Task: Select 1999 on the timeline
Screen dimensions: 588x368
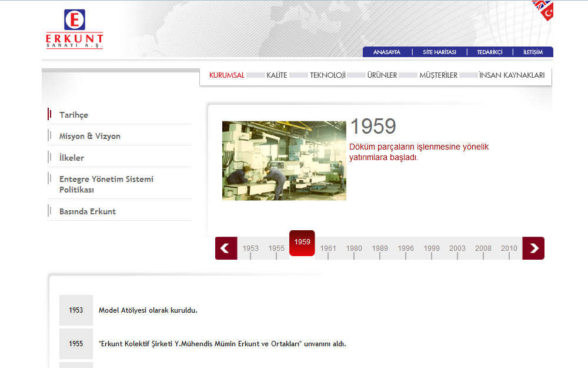Action: point(432,248)
